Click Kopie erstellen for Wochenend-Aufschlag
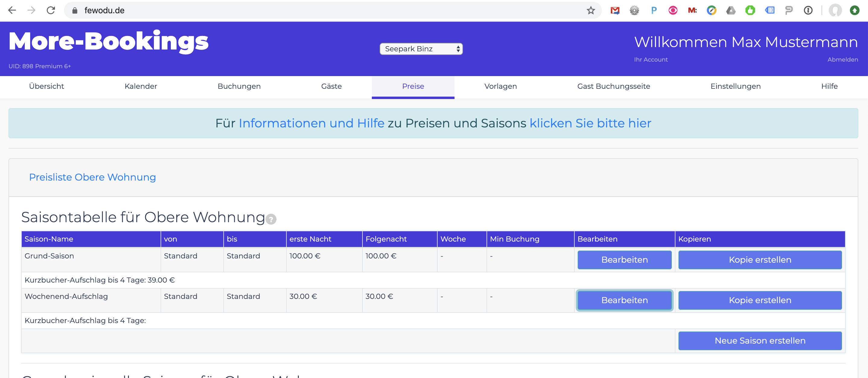 point(760,300)
